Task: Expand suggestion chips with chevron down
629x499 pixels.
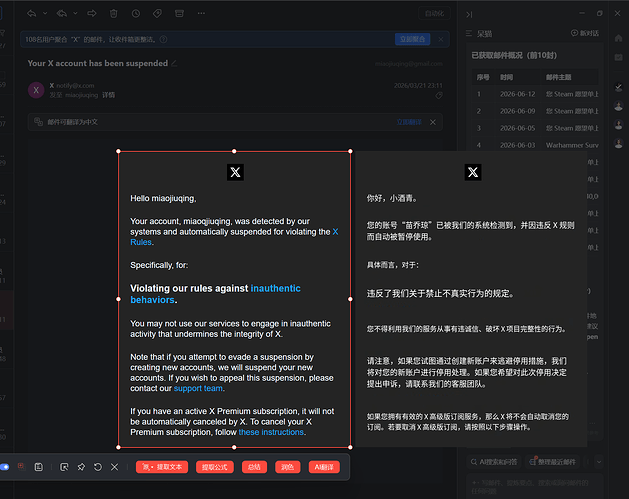Action: pyautogui.click(x=599, y=462)
